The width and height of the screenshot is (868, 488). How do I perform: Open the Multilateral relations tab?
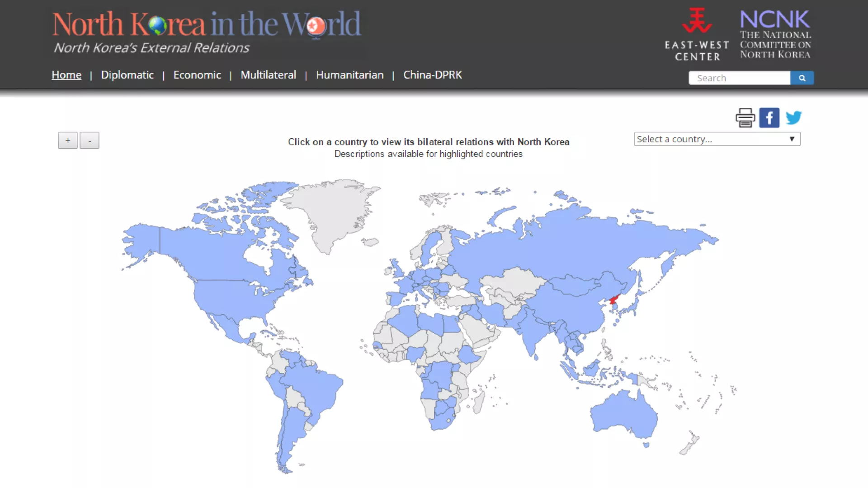click(268, 75)
